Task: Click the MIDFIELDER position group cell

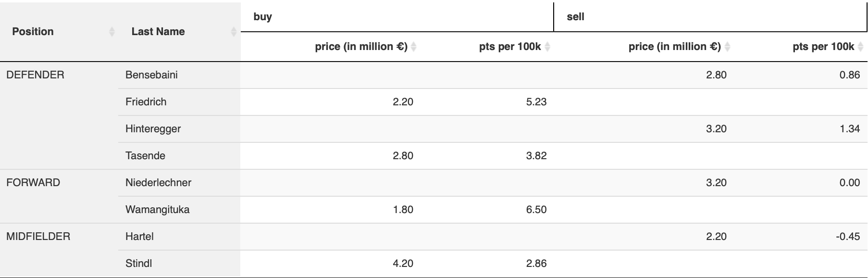Action: (x=38, y=237)
